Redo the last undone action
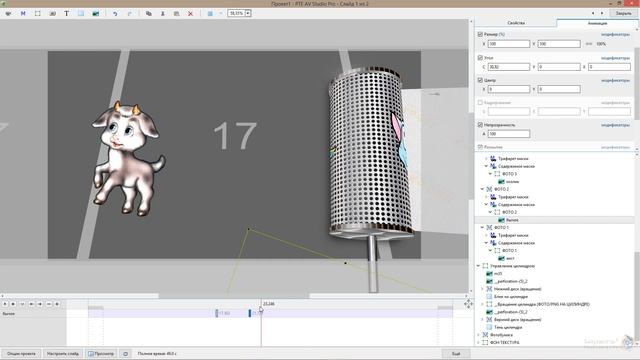640x360 pixels. 130,13
